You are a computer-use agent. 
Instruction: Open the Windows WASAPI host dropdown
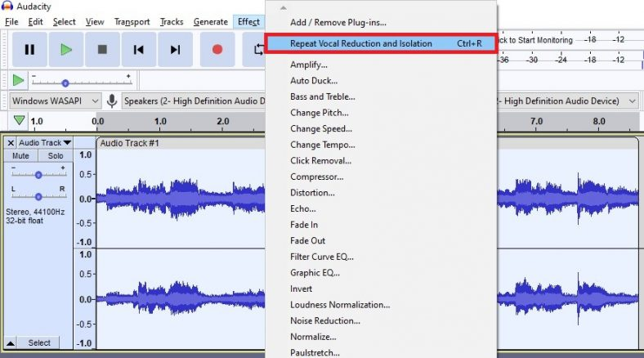coord(55,101)
